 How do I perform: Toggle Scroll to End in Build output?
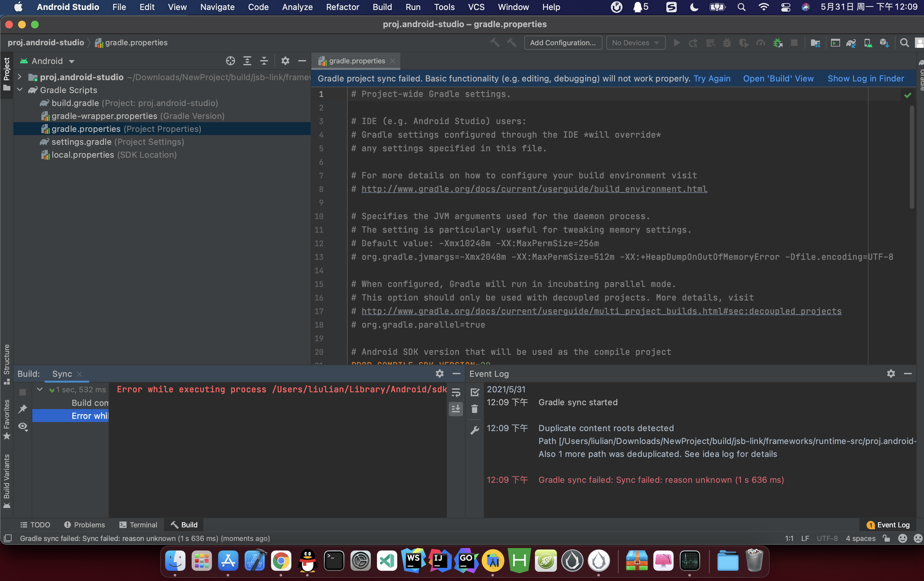click(x=456, y=408)
